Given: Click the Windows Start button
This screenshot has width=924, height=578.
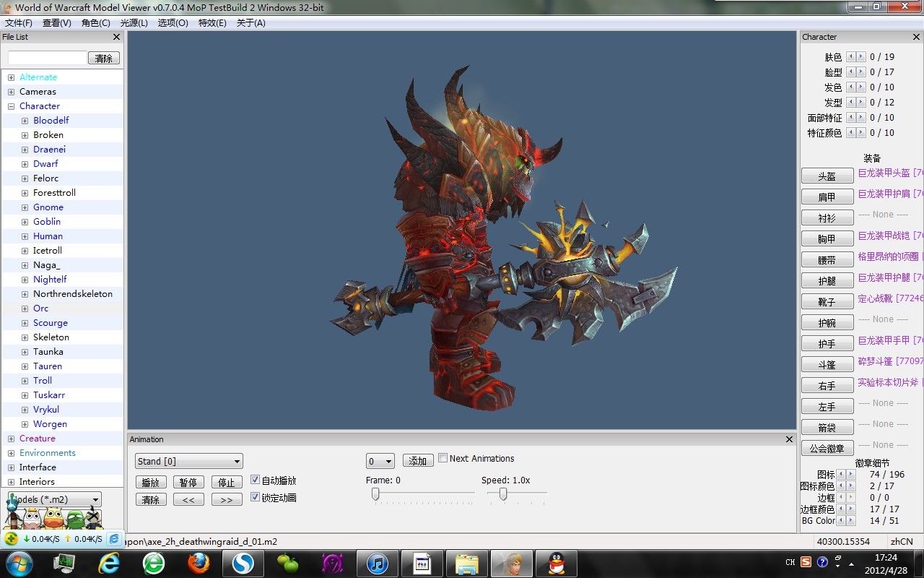Looking at the screenshot, I should [19, 563].
